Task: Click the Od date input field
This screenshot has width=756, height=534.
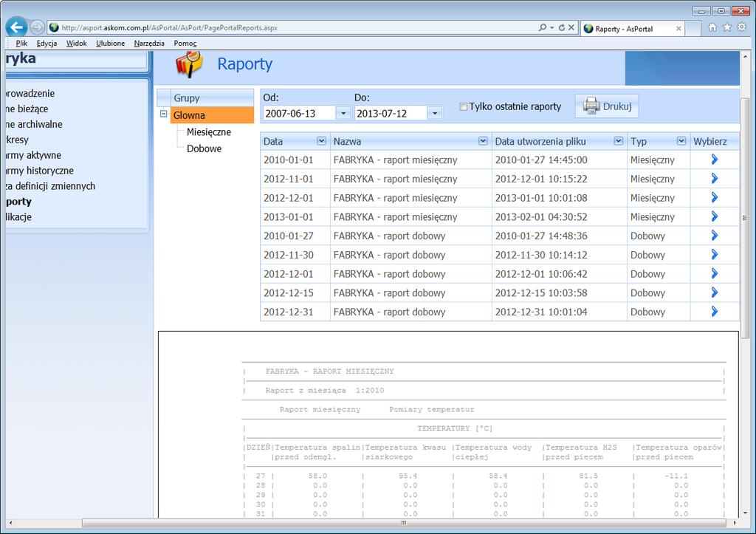Action: tap(300, 113)
